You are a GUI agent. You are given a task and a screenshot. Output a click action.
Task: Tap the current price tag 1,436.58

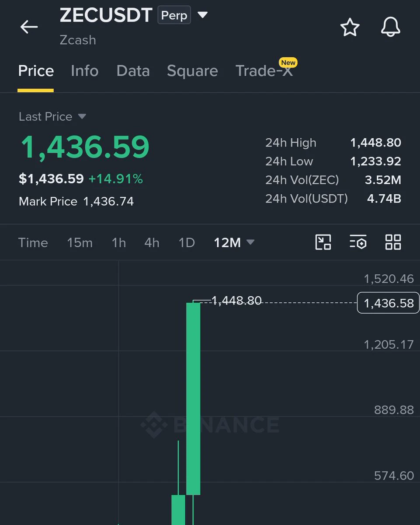pyautogui.click(x=389, y=303)
